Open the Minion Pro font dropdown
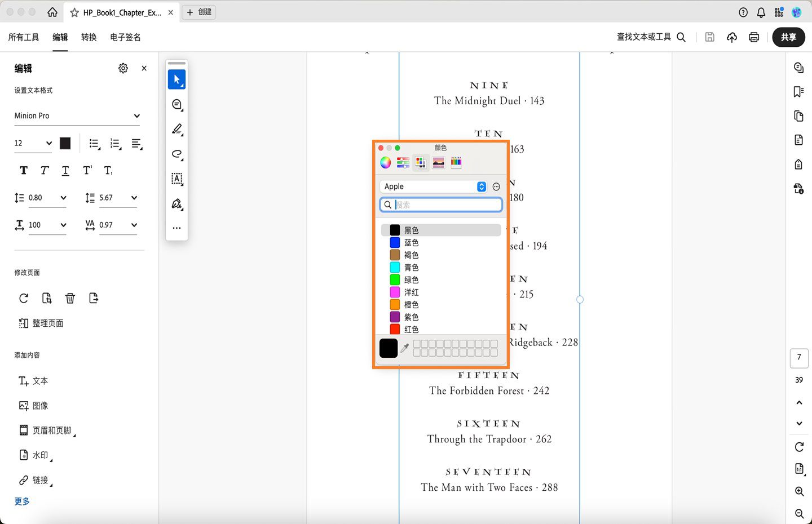The width and height of the screenshot is (812, 524). (x=77, y=116)
